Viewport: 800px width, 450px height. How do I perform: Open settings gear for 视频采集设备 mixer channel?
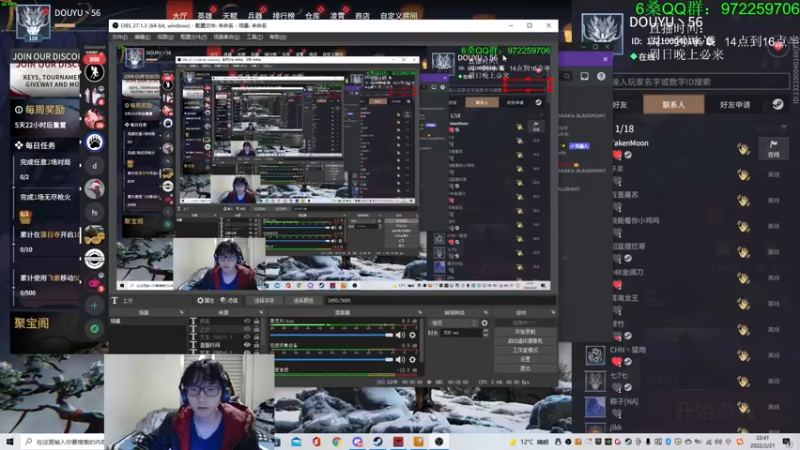click(x=412, y=360)
